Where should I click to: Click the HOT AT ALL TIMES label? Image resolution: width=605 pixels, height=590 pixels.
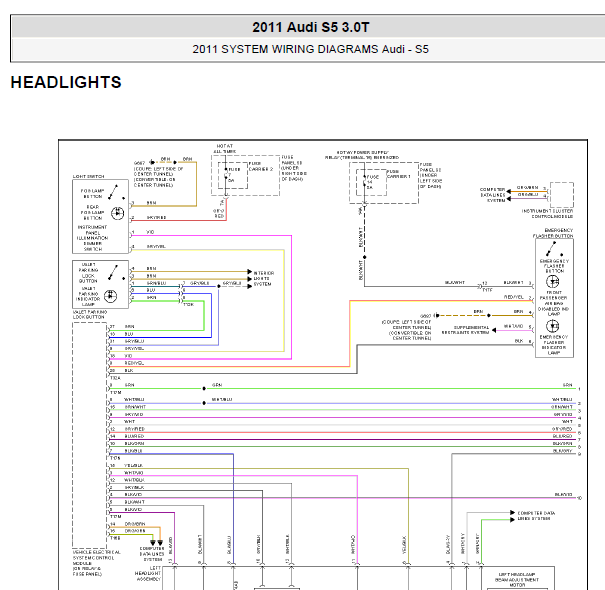225,149
